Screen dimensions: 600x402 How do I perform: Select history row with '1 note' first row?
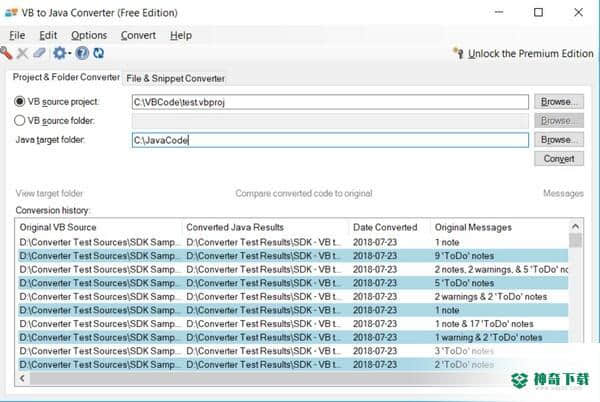coord(293,242)
